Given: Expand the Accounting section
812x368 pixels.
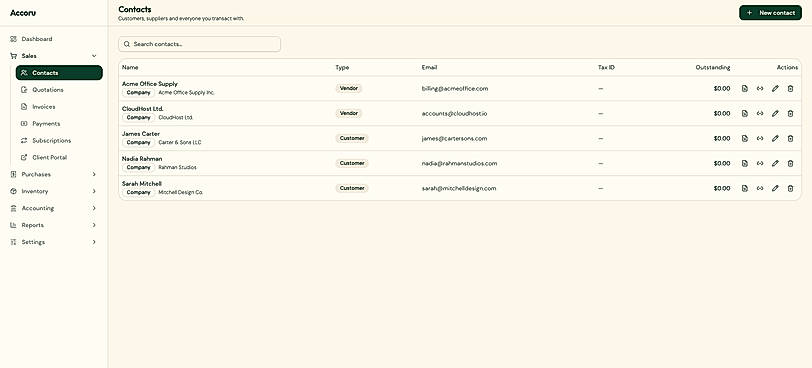Looking at the screenshot, I should pos(54,208).
